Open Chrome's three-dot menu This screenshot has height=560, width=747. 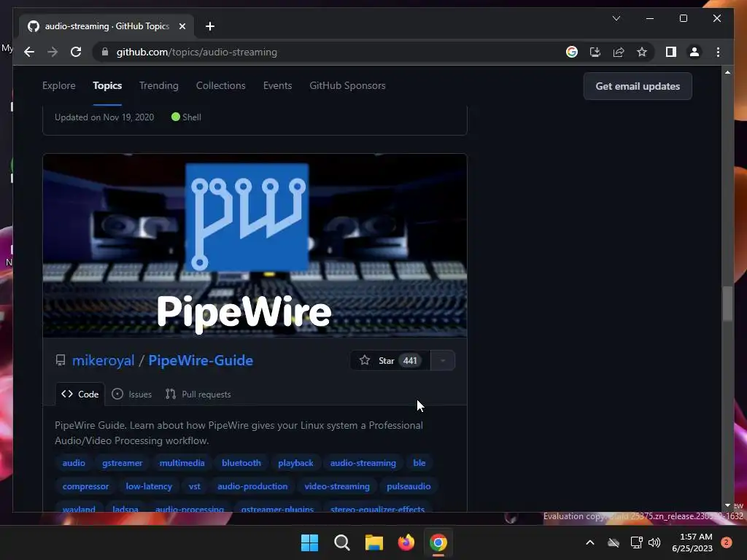click(x=718, y=52)
